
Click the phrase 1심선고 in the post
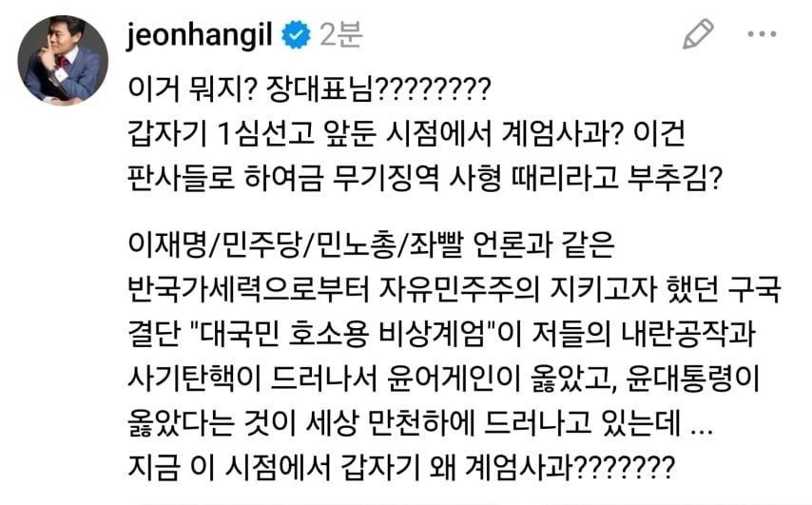[x=265, y=133]
